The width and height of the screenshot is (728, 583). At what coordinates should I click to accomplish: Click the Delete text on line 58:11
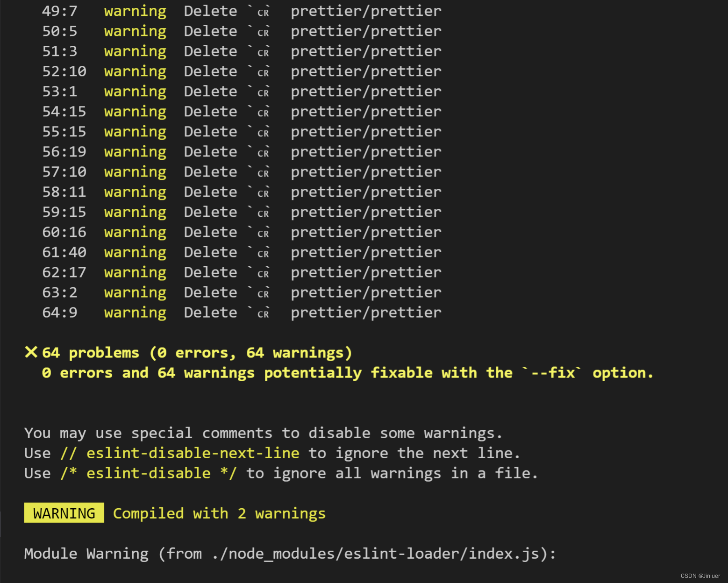tap(210, 192)
